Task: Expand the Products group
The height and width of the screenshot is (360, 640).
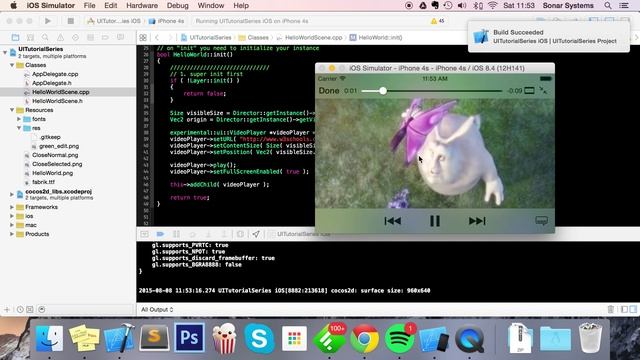Action: (12, 234)
